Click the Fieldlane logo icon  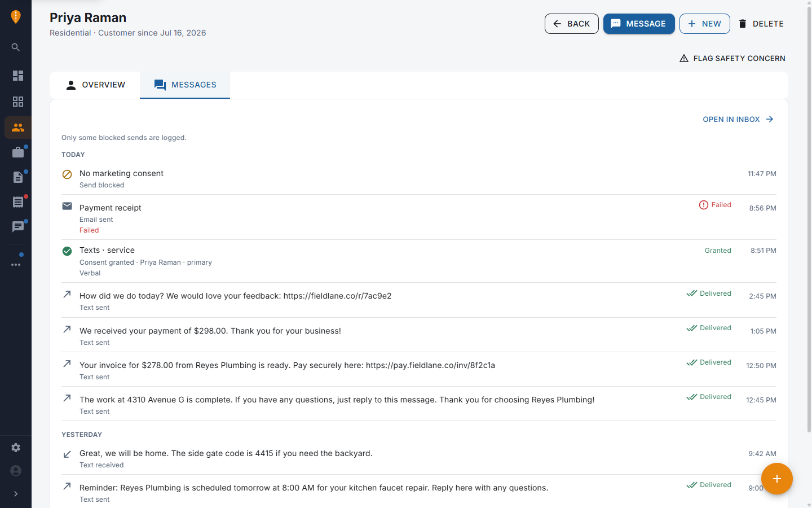(16, 16)
